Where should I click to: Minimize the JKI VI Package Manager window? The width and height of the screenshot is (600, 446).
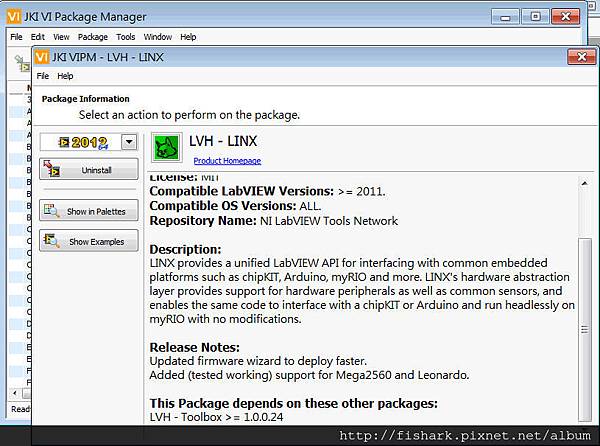(x=505, y=17)
